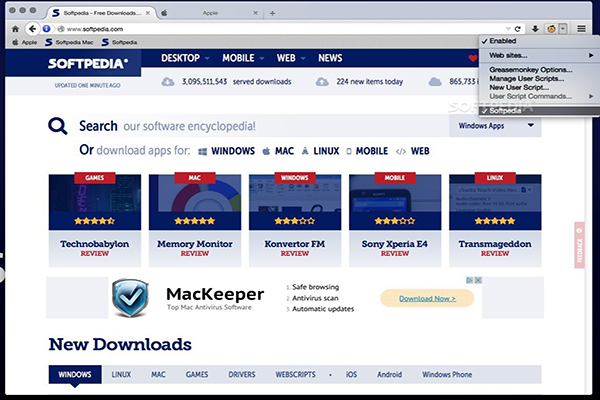Select the iOS downloads tab
Image resolution: width=600 pixels, height=400 pixels.
coord(351,374)
